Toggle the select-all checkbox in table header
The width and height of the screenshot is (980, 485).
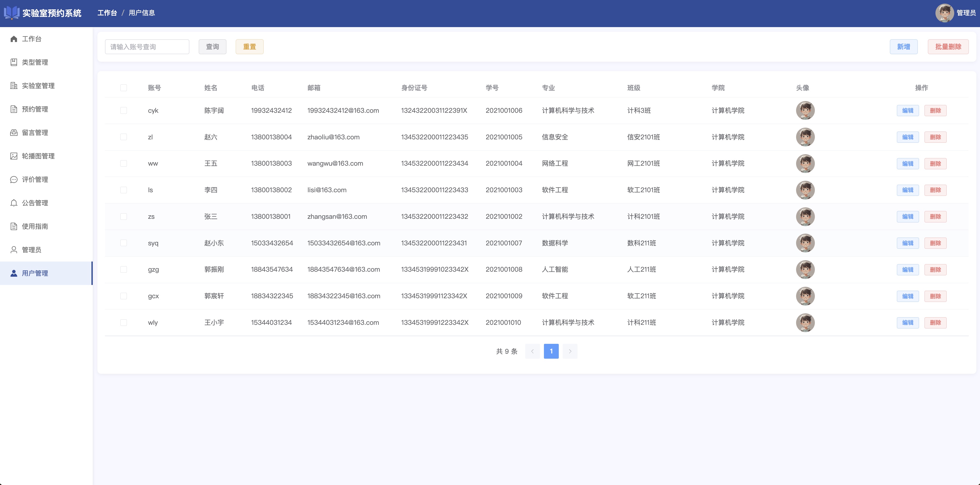coord(124,88)
